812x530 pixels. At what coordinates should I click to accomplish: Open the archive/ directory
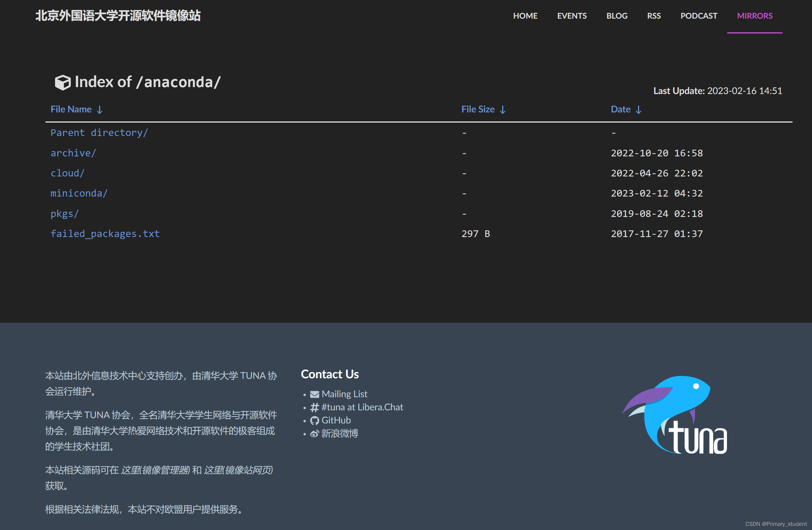coord(73,153)
